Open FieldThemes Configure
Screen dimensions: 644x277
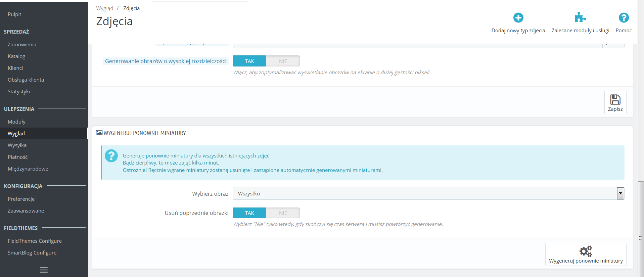point(35,241)
